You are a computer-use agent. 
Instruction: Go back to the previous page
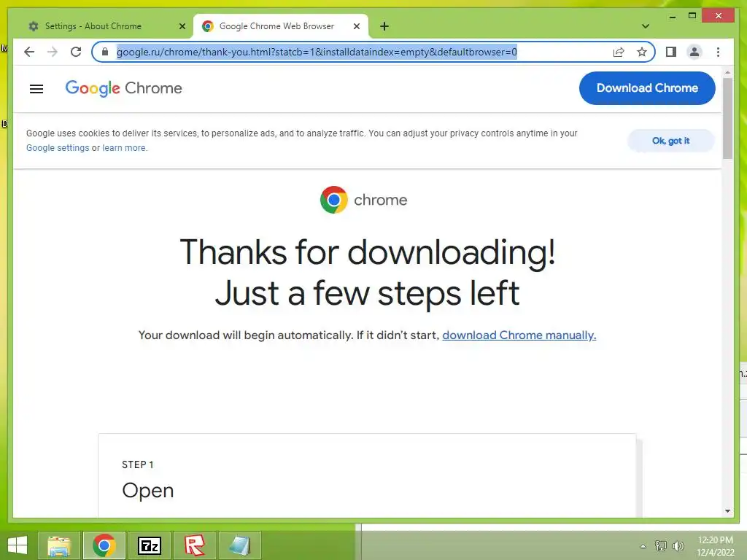(x=29, y=52)
